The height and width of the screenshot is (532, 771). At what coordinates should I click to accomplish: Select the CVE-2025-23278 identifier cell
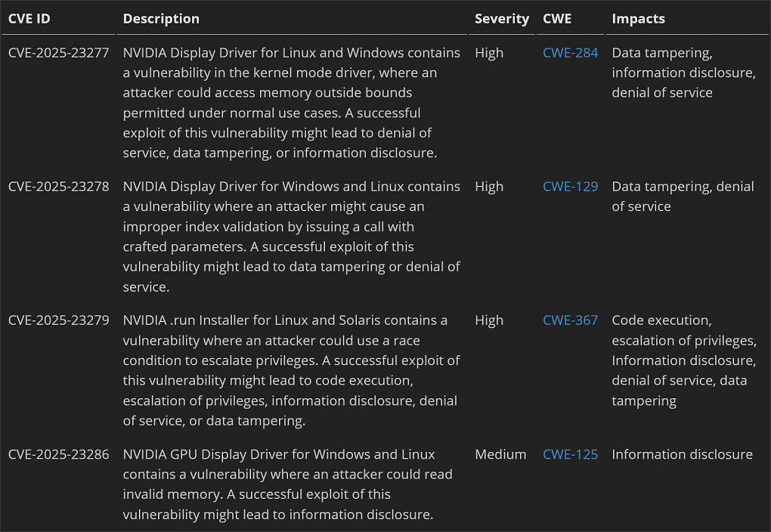click(58, 187)
